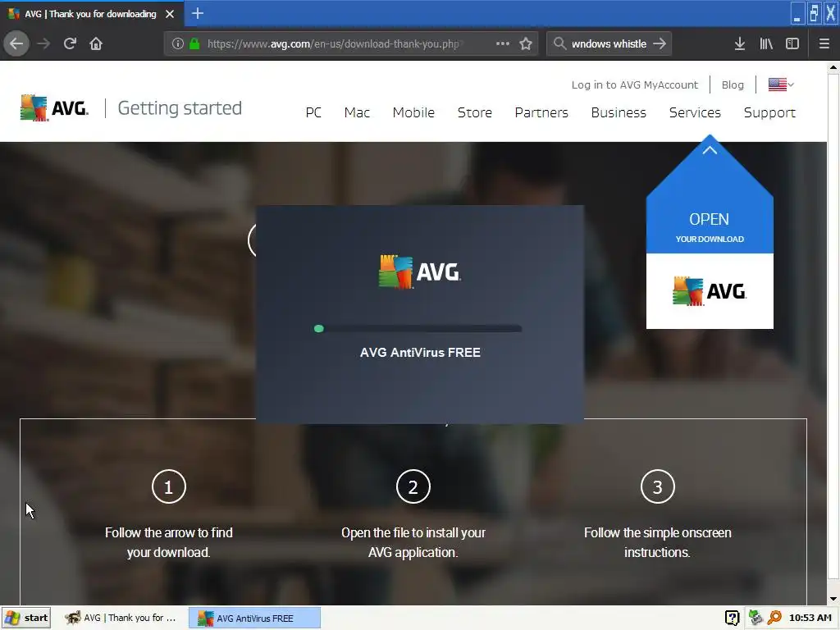Open the Firefox hamburger menu

click(824, 44)
